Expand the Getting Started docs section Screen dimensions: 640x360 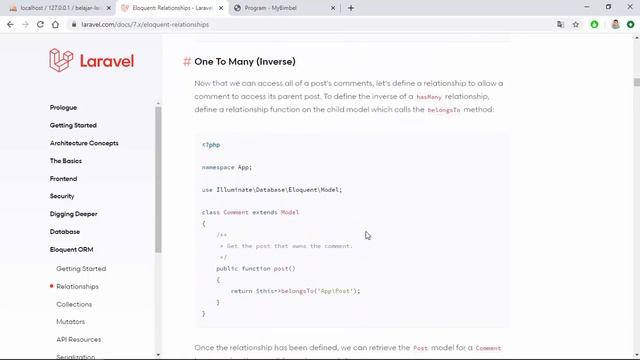[x=73, y=125]
